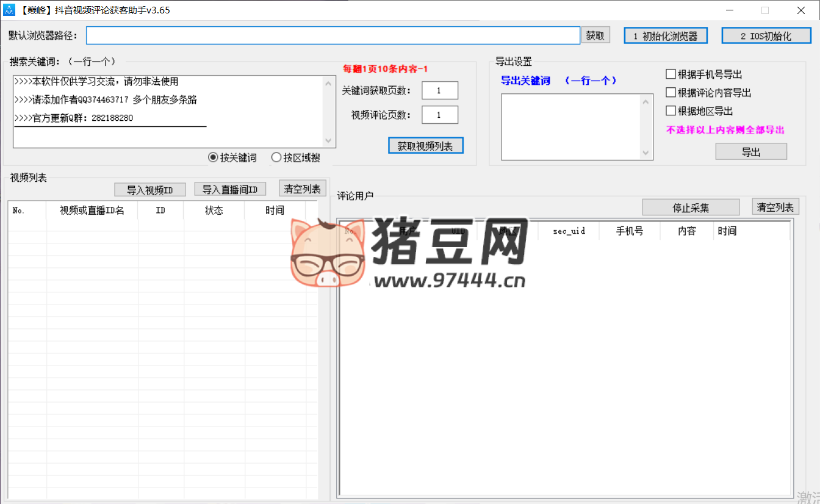Click the app icon in title bar
The height and width of the screenshot is (504, 820).
click(9, 10)
